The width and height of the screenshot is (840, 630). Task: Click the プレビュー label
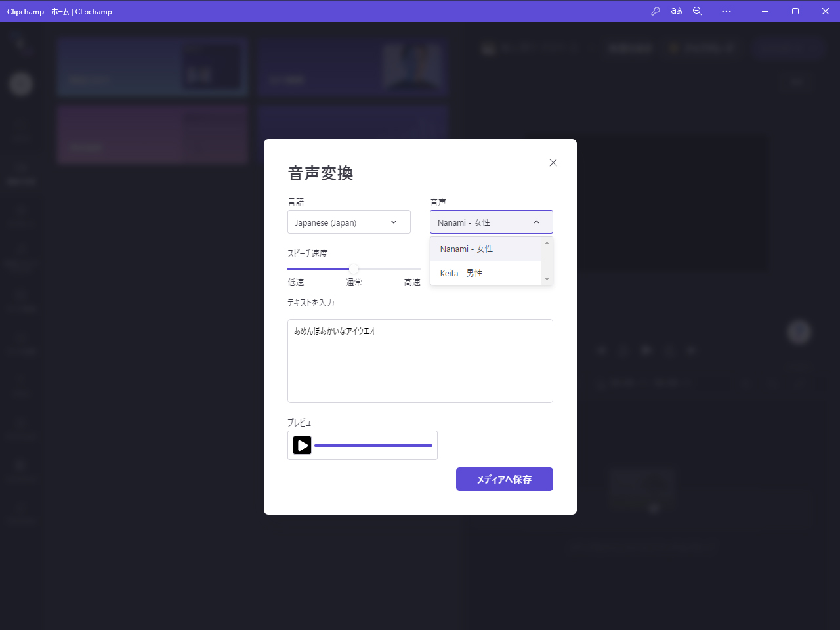[x=302, y=423]
